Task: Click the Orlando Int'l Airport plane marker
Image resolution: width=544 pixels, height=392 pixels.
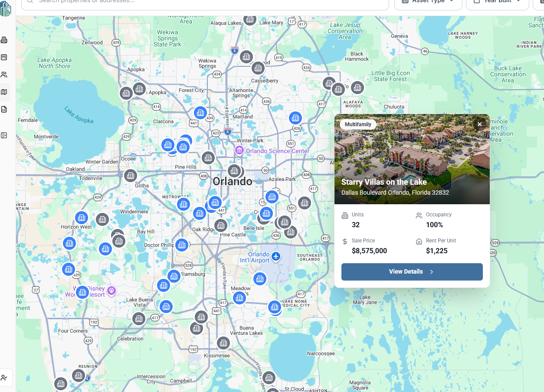Action: (x=275, y=256)
